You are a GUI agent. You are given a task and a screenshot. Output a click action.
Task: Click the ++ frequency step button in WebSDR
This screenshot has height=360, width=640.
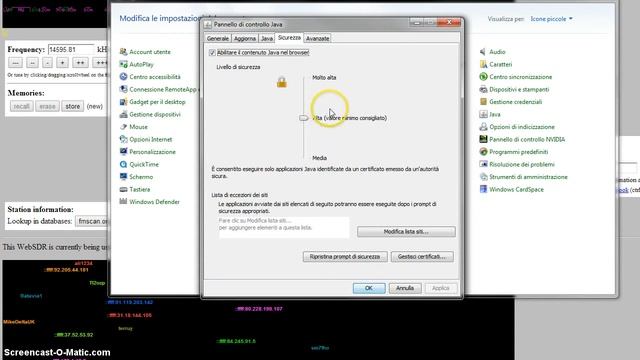coord(80,63)
